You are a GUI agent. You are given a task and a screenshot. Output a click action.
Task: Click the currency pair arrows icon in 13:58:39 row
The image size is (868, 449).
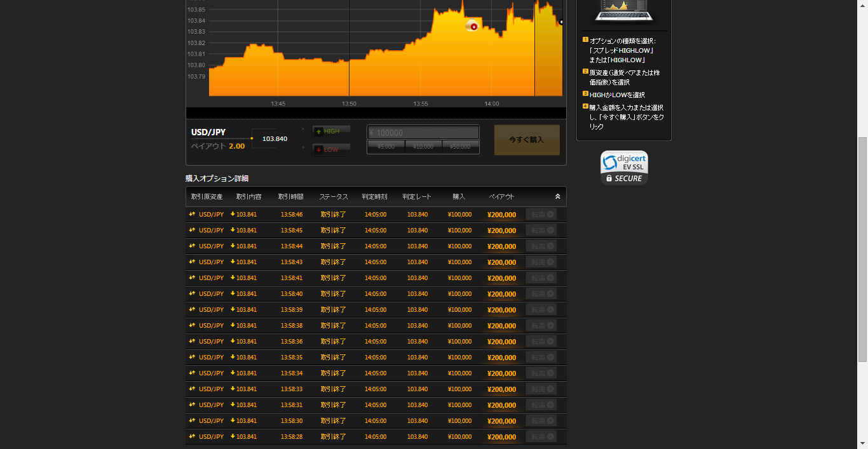(x=192, y=309)
